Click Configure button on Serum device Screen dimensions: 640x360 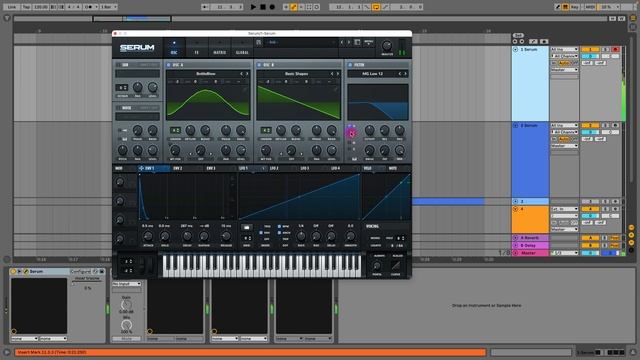pyautogui.click(x=80, y=271)
